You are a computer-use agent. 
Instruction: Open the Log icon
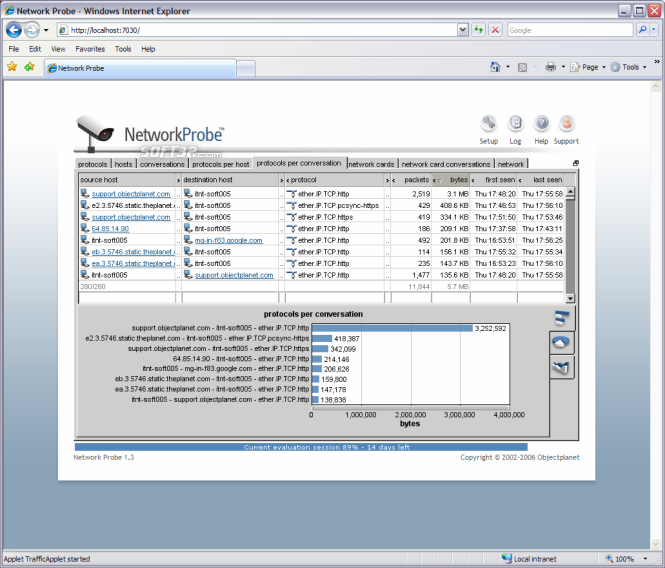tap(515, 124)
